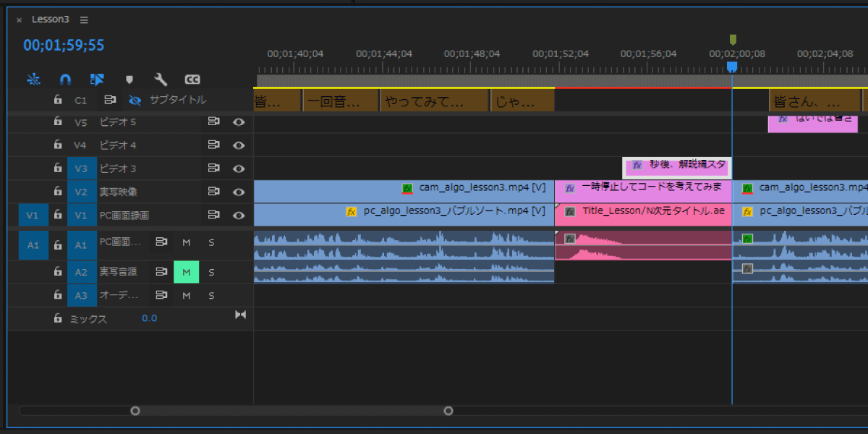The image size is (868, 434).
Task: Toggle the magnet Snap icon
Action: (65, 80)
